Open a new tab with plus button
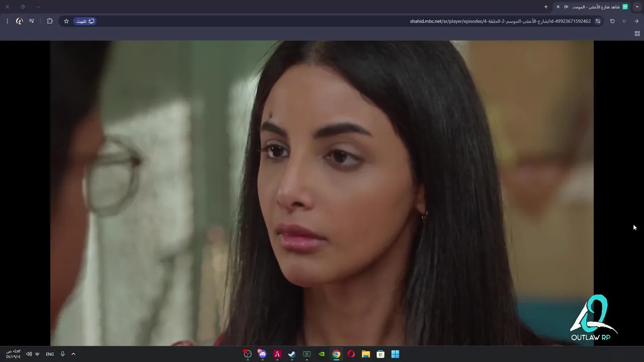 pos(546,7)
